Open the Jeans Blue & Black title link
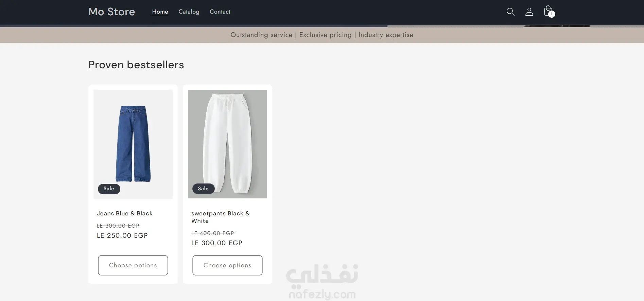This screenshot has height=301, width=644. pyautogui.click(x=125, y=213)
